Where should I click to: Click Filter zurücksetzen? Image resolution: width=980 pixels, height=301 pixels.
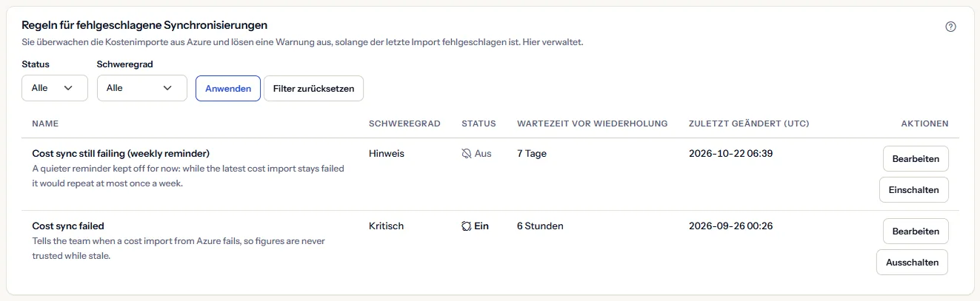313,89
